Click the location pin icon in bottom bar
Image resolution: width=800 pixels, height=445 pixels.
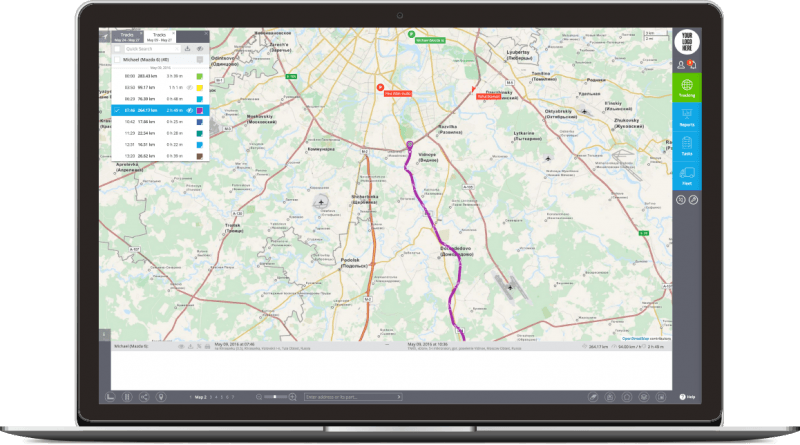[161, 397]
